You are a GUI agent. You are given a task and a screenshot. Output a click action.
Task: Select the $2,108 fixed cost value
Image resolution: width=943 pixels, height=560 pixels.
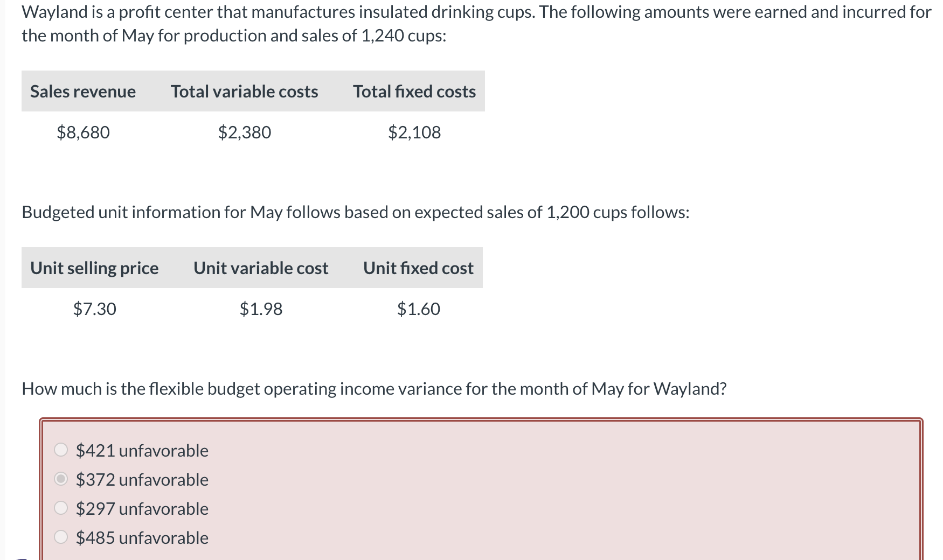pyautogui.click(x=414, y=132)
